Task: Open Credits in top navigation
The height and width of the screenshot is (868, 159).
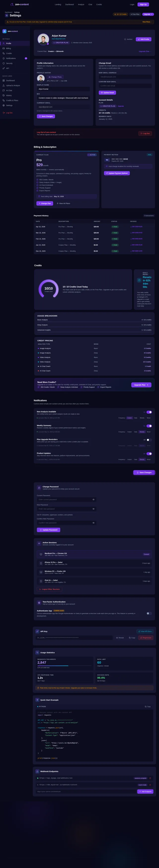Action: (99, 4)
